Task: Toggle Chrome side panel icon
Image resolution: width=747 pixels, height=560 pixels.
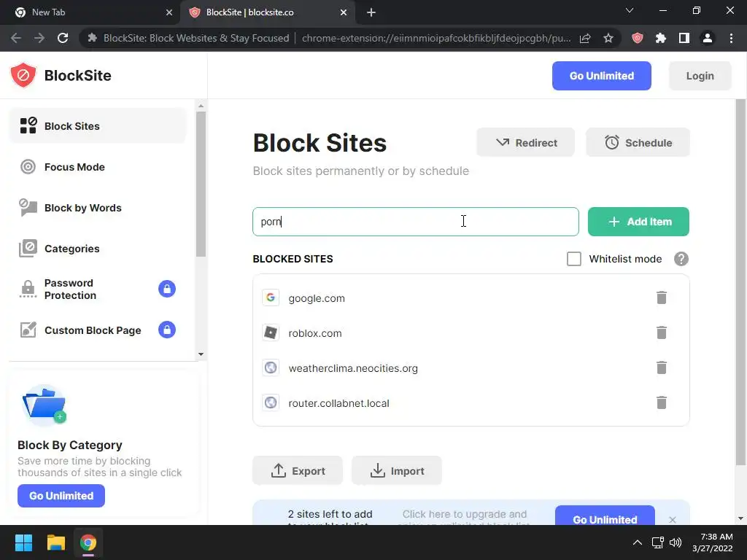Action: pyautogui.click(x=684, y=38)
